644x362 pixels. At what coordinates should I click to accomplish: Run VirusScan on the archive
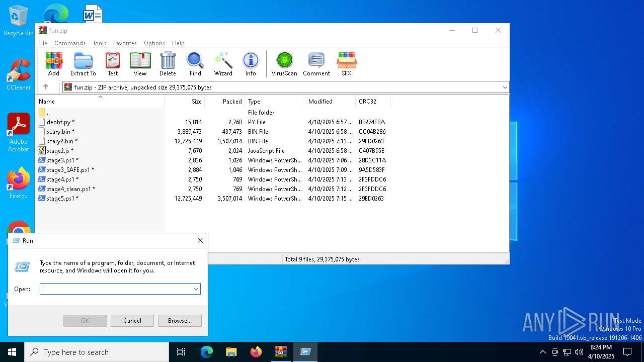284,64
